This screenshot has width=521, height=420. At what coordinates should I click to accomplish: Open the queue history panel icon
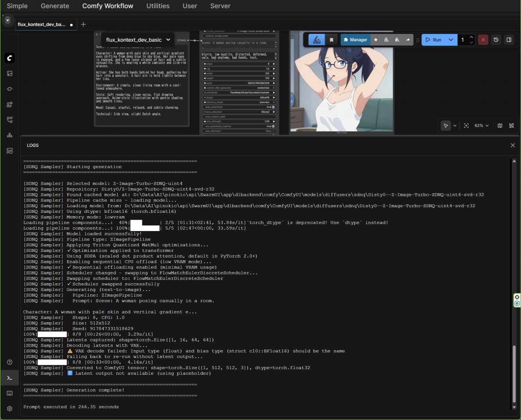496,40
